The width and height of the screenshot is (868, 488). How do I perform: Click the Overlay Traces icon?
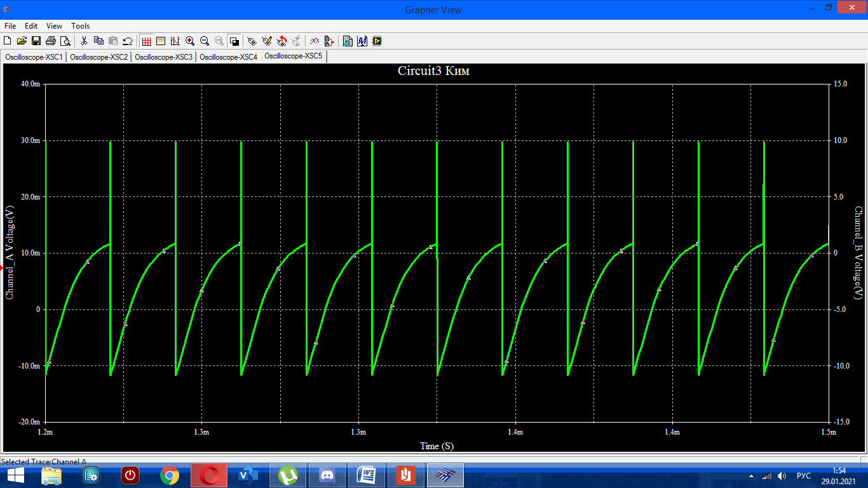tap(314, 41)
